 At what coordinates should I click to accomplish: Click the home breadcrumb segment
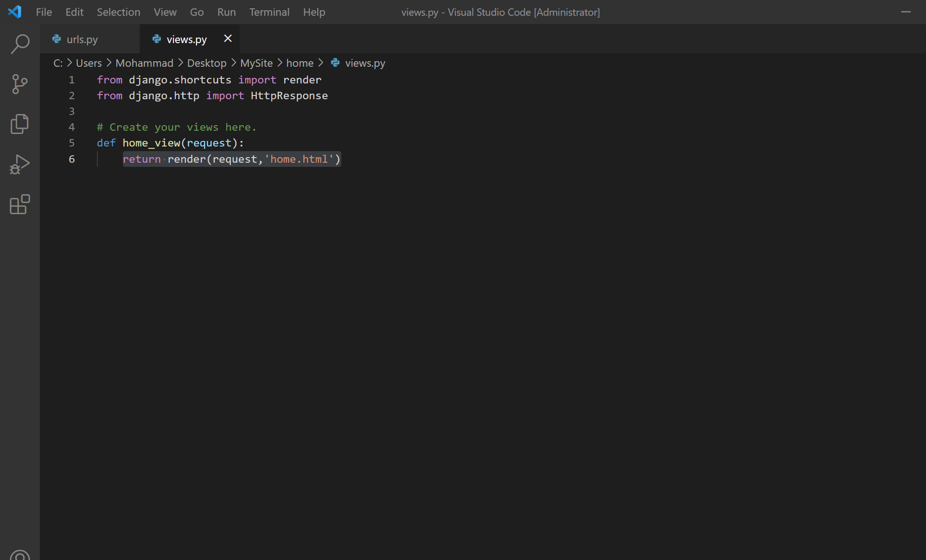coord(300,63)
